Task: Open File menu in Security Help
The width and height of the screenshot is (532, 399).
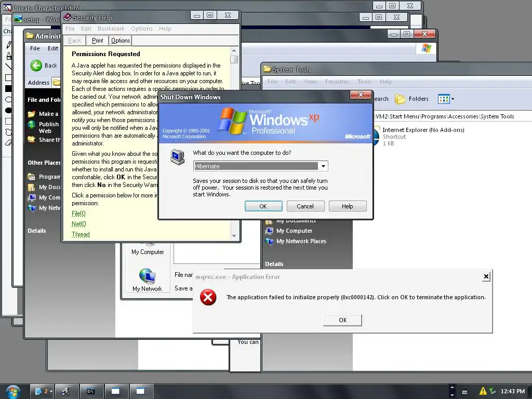Action: pyautogui.click(x=70, y=29)
